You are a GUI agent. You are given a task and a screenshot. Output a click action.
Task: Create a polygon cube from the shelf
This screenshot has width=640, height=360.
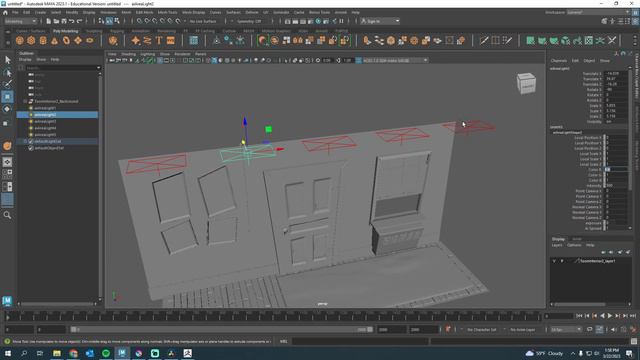tap(31, 40)
